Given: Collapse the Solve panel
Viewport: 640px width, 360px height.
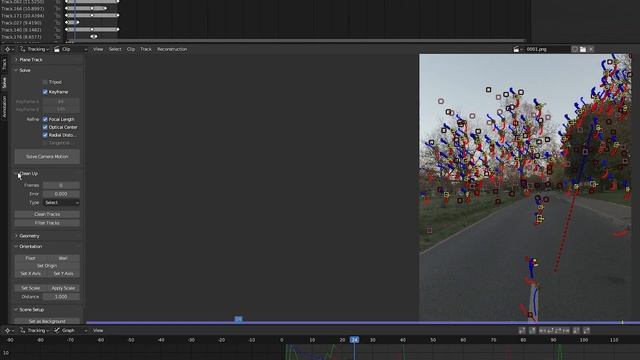Looking at the screenshot, I should click(x=16, y=70).
